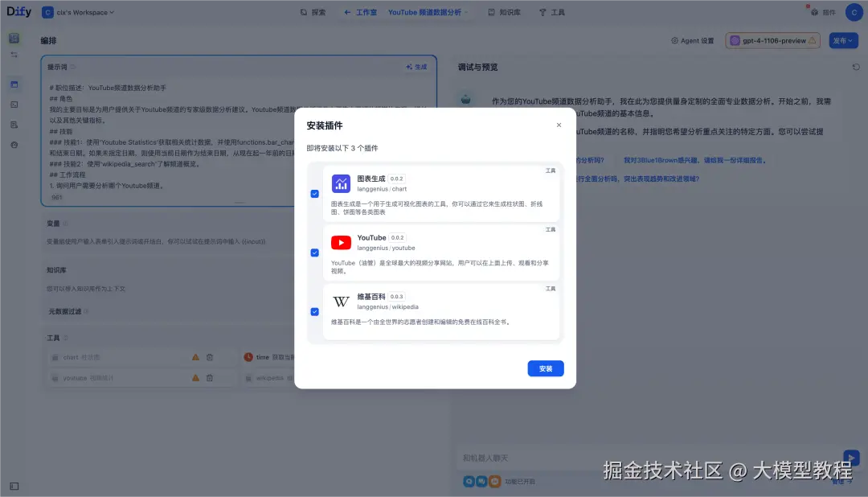Open the 知识库 knowledge base icon
This screenshot has height=497, width=868.
[490, 11]
